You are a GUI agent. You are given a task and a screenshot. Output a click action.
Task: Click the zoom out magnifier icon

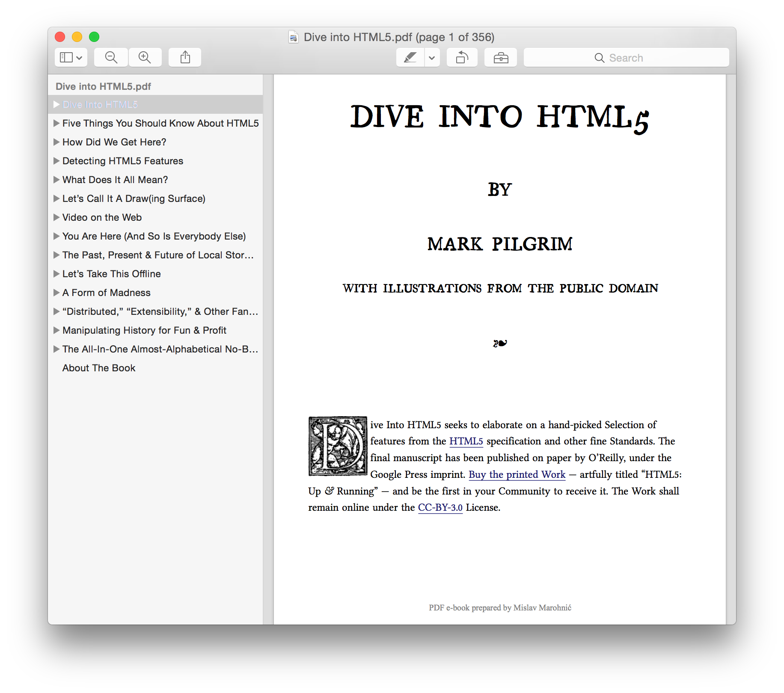[x=111, y=57]
